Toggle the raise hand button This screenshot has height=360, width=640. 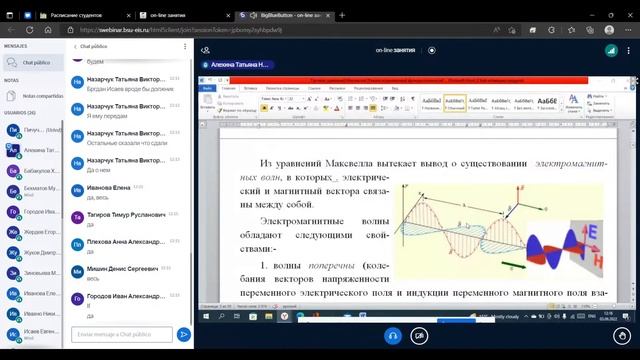pyautogui.click(x=622, y=336)
